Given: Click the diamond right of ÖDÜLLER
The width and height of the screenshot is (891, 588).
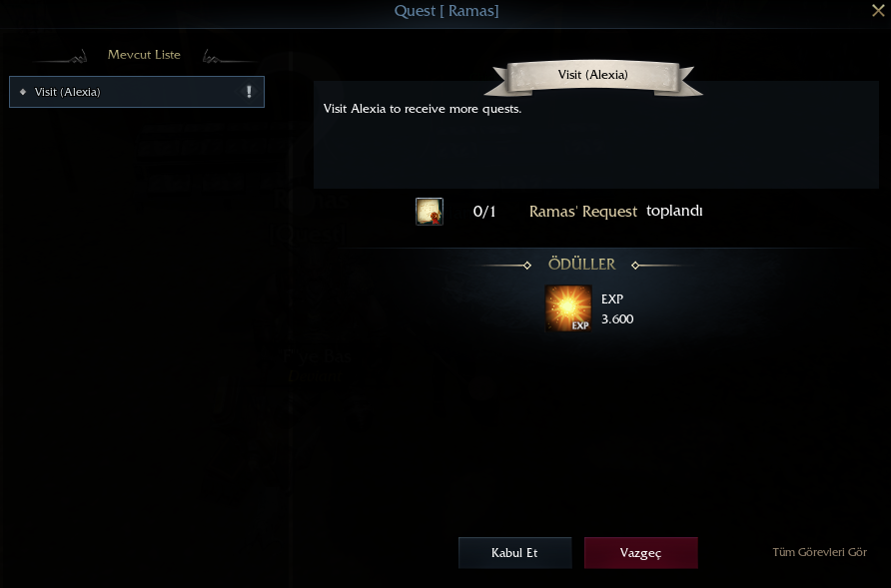Looking at the screenshot, I should coord(635,266).
